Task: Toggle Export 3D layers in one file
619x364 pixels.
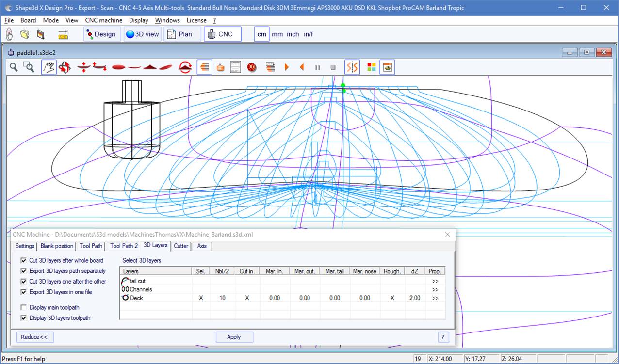Action: click(24, 292)
